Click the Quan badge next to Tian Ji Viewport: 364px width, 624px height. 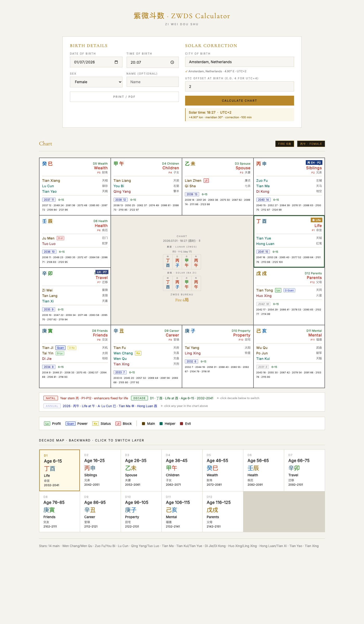pos(60,348)
